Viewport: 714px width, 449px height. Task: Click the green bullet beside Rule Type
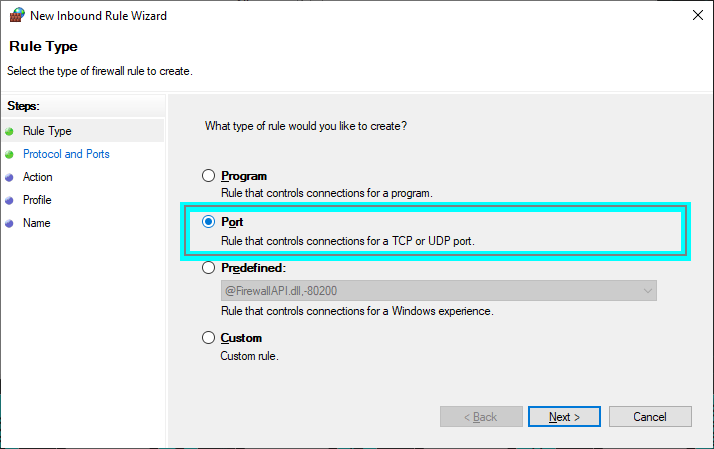[x=9, y=131]
